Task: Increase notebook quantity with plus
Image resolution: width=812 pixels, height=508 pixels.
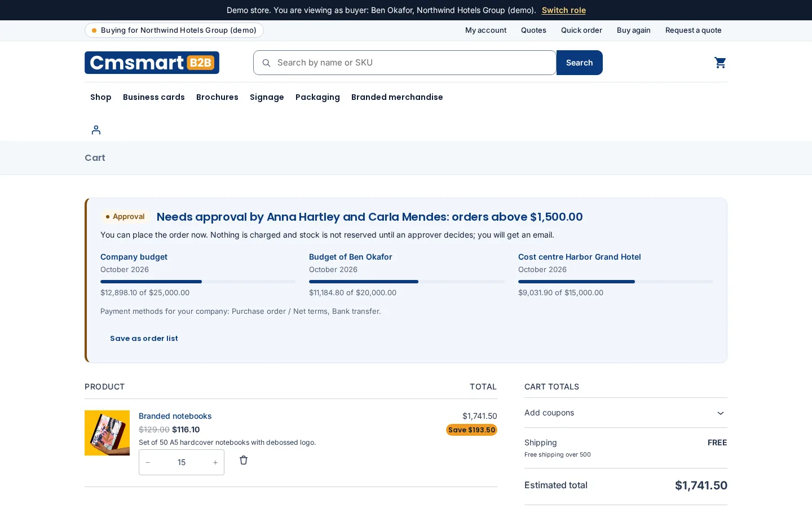Action: pos(215,462)
